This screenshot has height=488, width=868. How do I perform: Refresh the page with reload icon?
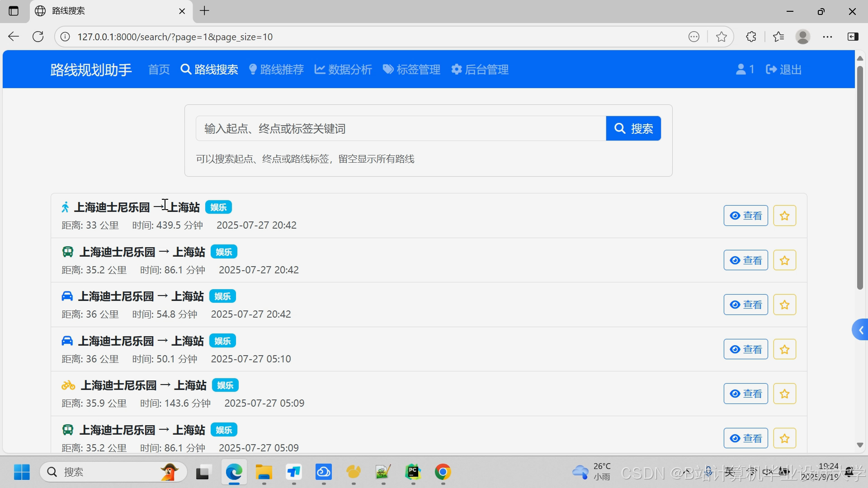(38, 37)
